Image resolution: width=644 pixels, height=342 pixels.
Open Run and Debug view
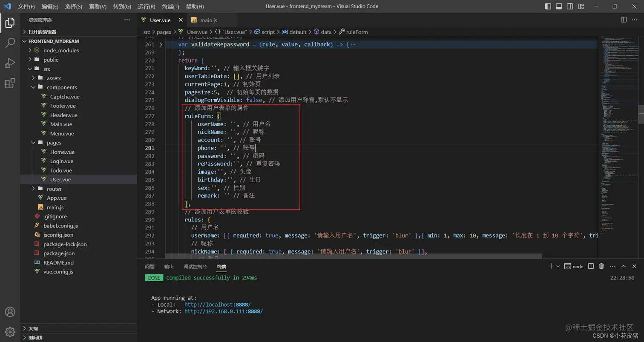pyautogui.click(x=10, y=63)
